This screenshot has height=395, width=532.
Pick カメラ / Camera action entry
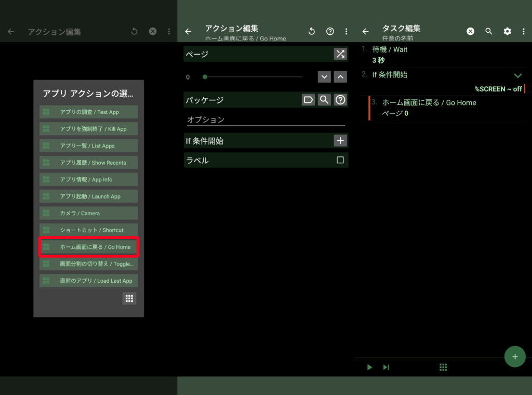click(x=89, y=213)
